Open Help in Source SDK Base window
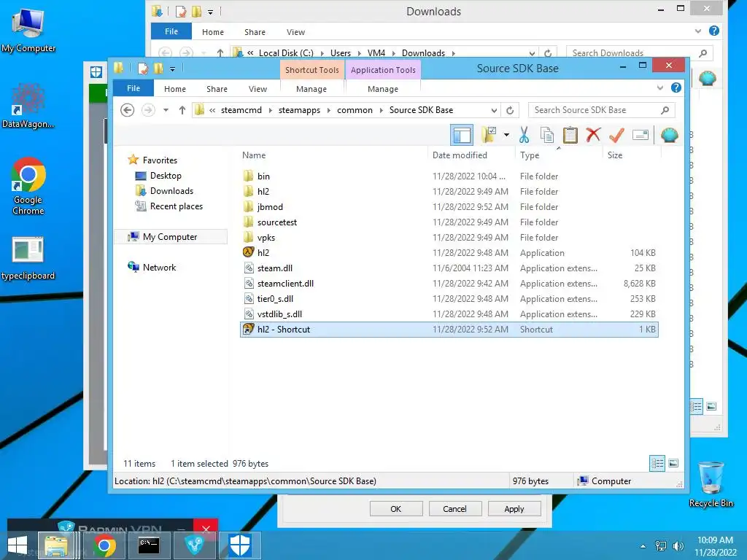 coord(676,87)
